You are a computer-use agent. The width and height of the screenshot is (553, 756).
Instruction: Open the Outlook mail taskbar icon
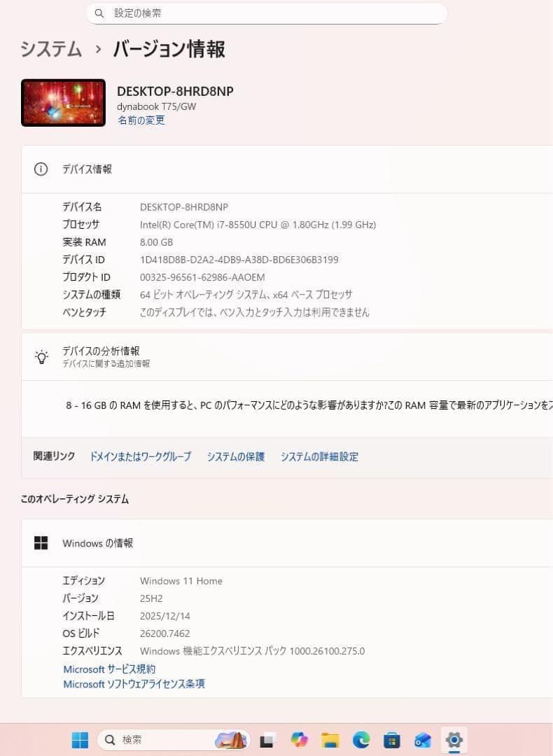423,740
